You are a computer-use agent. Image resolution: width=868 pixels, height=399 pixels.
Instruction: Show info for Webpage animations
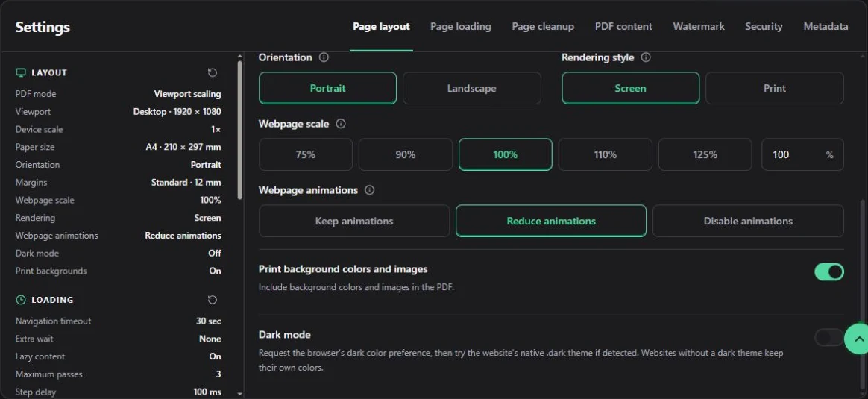pyautogui.click(x=370, y=190)
